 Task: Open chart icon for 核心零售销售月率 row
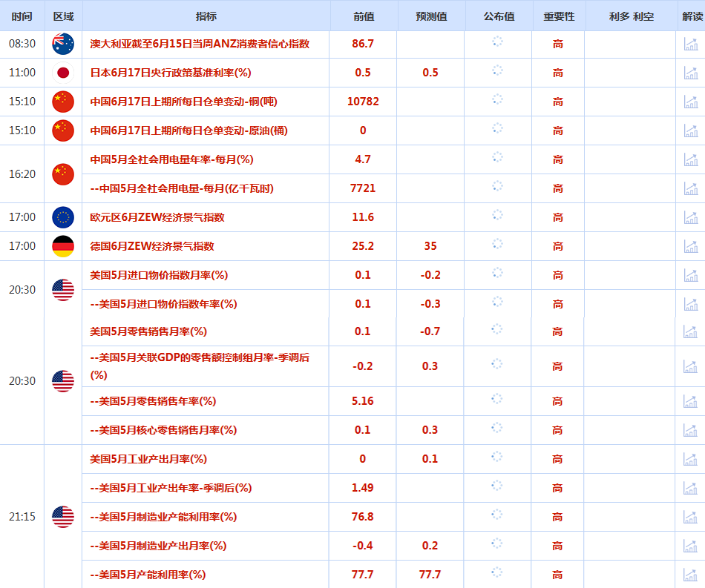690,430
